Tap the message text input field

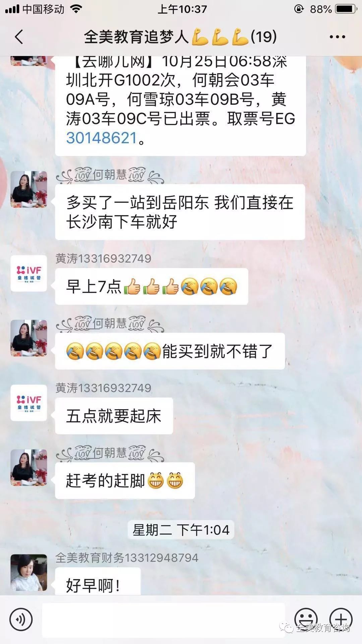click(x=164, y=620)
